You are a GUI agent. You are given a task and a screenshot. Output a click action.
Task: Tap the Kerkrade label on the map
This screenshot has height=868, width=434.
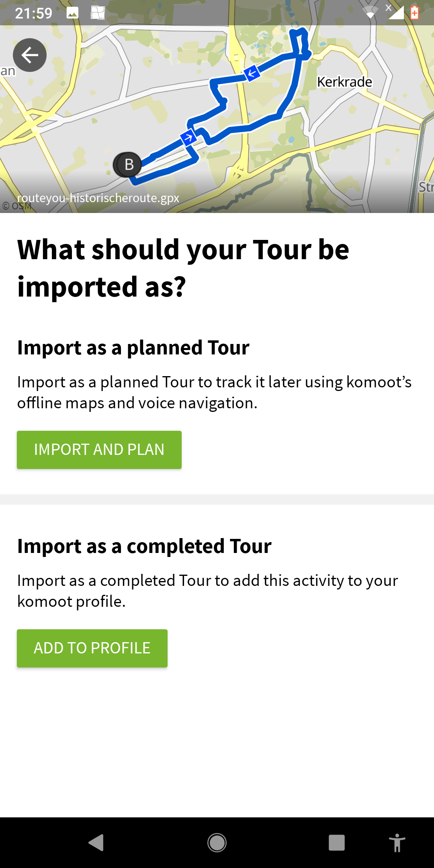(344, 82)
